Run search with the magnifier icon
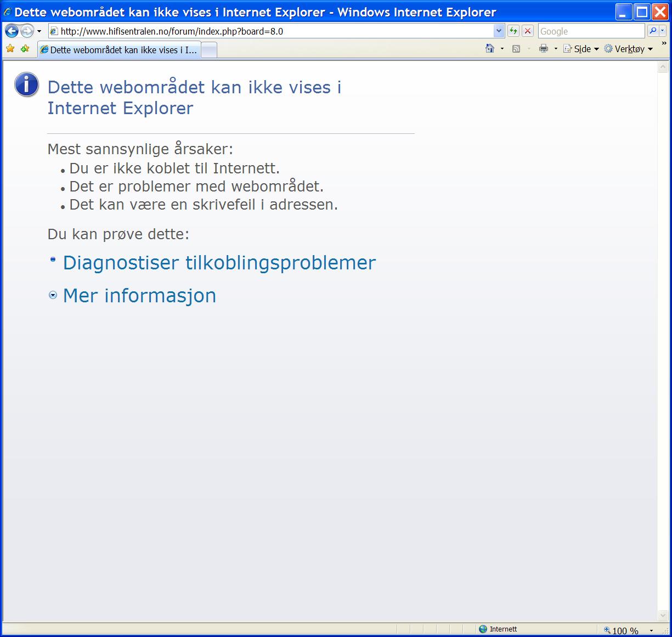Viewport: 672px width, 637px height. tap(653, 31)
